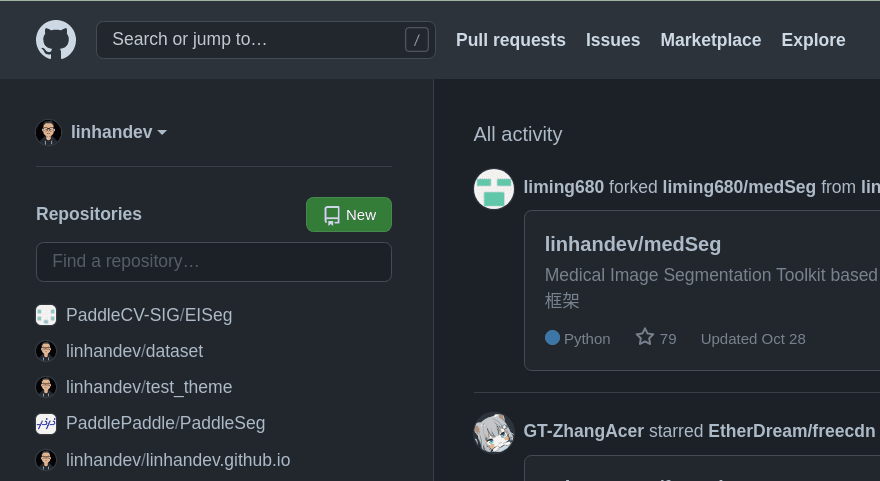Viewport: 880px width, 481px height.
Task: Click the slash shortcut key icon
Action: (x=417, y=40)
